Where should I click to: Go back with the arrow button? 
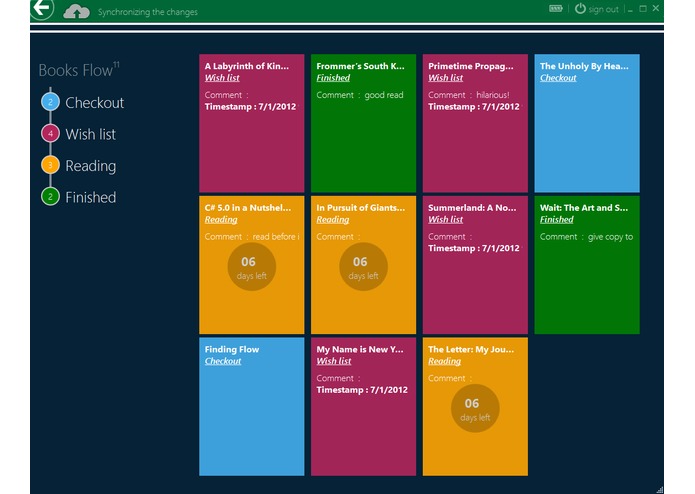(x=42, y=8)
